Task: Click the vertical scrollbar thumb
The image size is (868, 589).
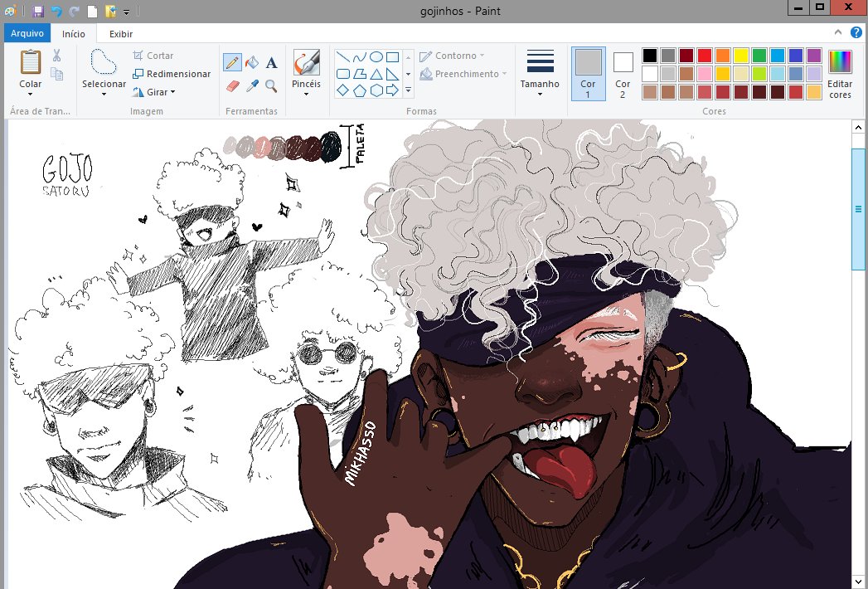Action: [858, 209]
